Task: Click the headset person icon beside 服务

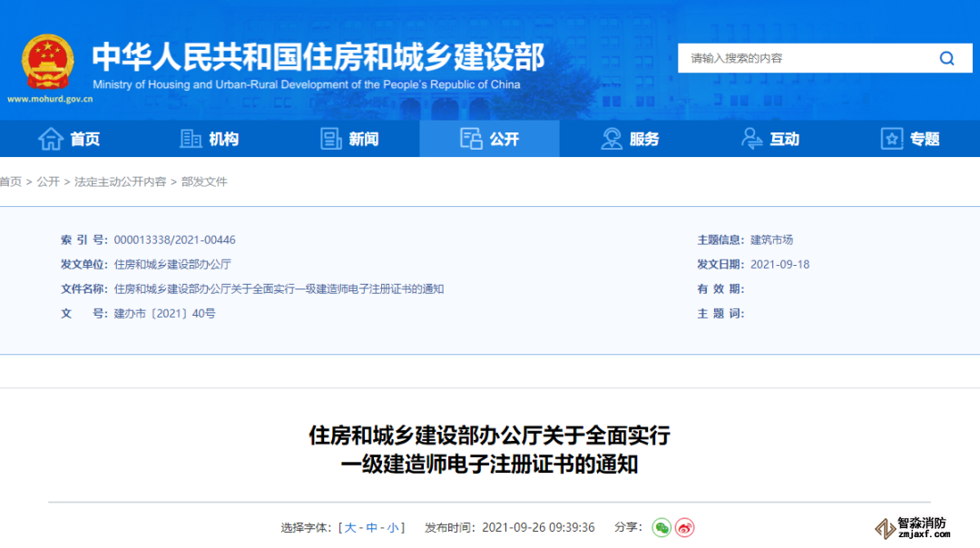Action: point(612,139)
